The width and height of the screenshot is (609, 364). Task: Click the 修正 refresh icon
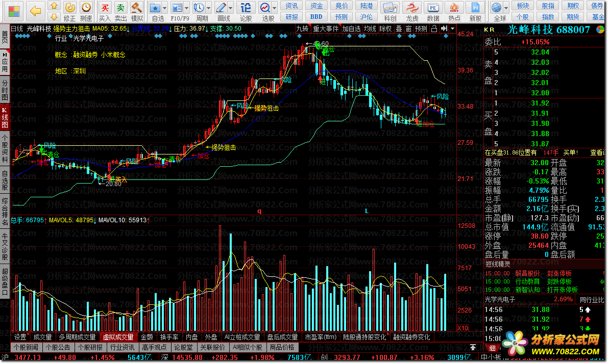tap(70, 7)
